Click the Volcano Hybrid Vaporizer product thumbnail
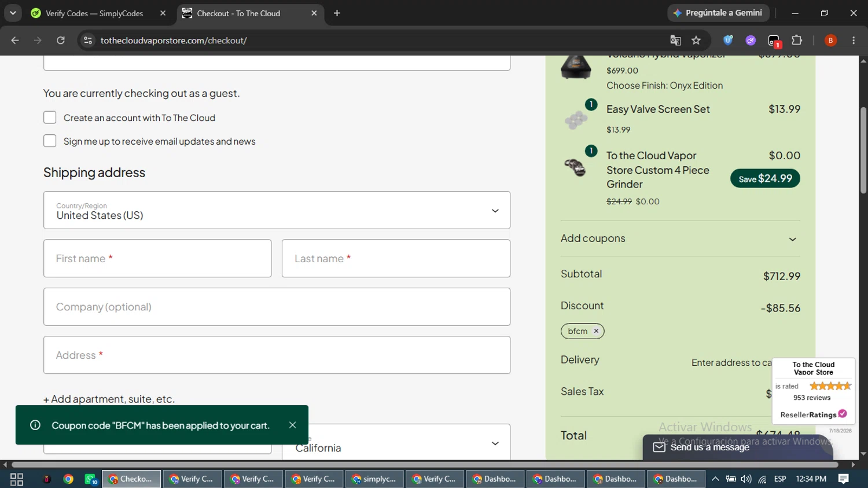 pyautogui.click(x=576, y=67)
